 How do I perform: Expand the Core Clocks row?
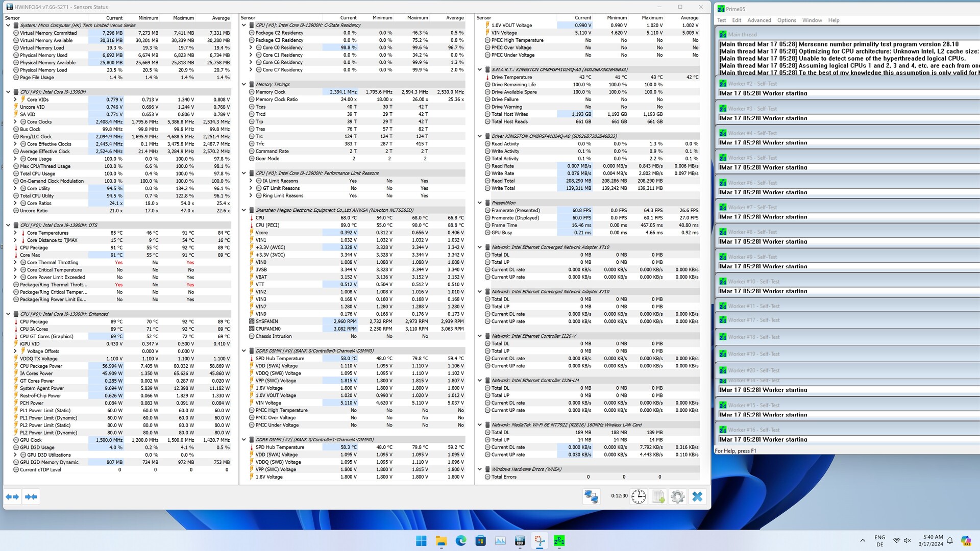(x=15, y=122)
